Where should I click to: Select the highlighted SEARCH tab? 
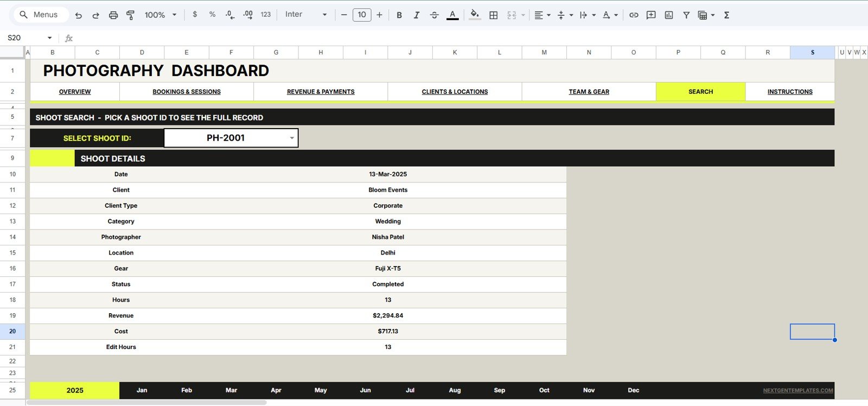701,92
